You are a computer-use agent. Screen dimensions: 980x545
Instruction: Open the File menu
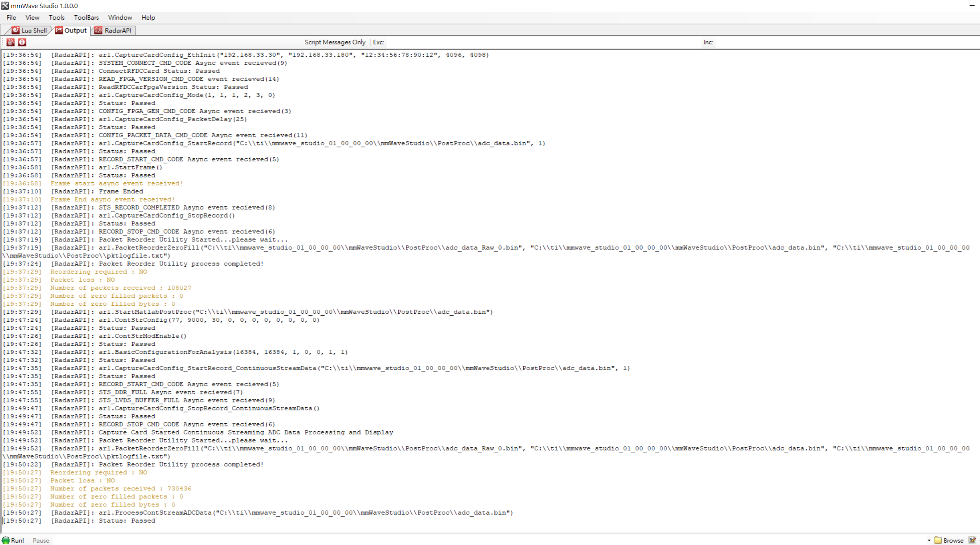point(11,18)
